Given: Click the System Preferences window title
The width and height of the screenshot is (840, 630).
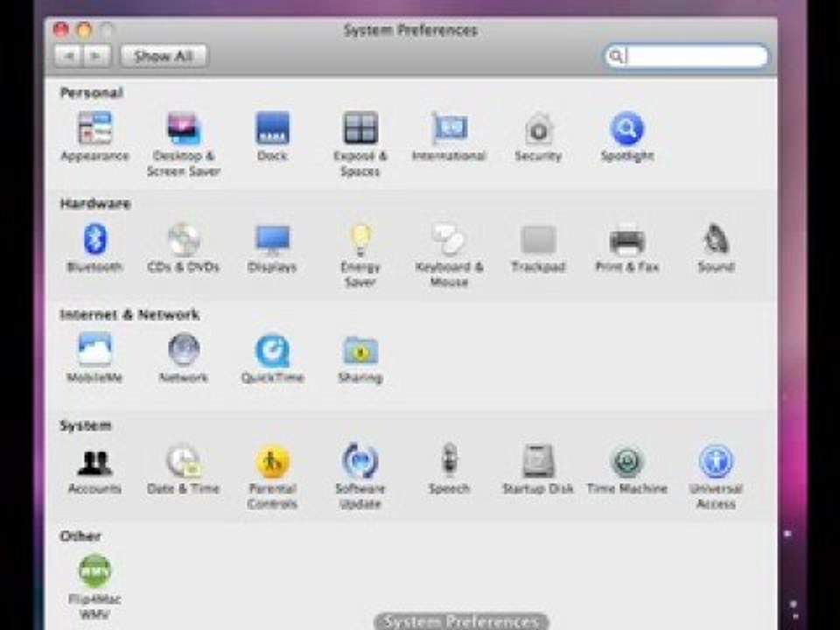Looking at the screenshot, I should pos(410,31).
